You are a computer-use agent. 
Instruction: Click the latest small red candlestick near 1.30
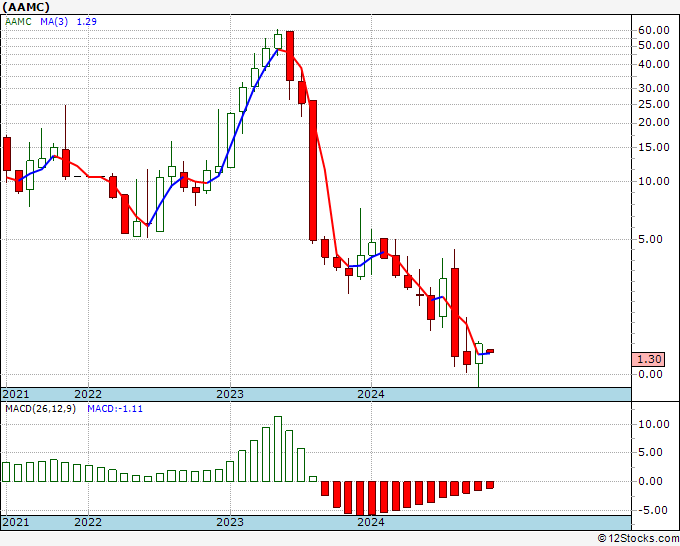click(490, 351)
